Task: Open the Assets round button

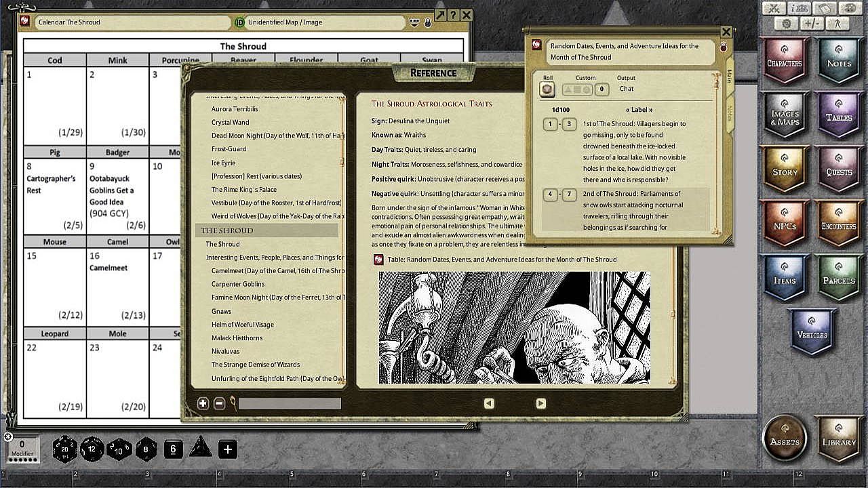Action: tap(785, 437)
